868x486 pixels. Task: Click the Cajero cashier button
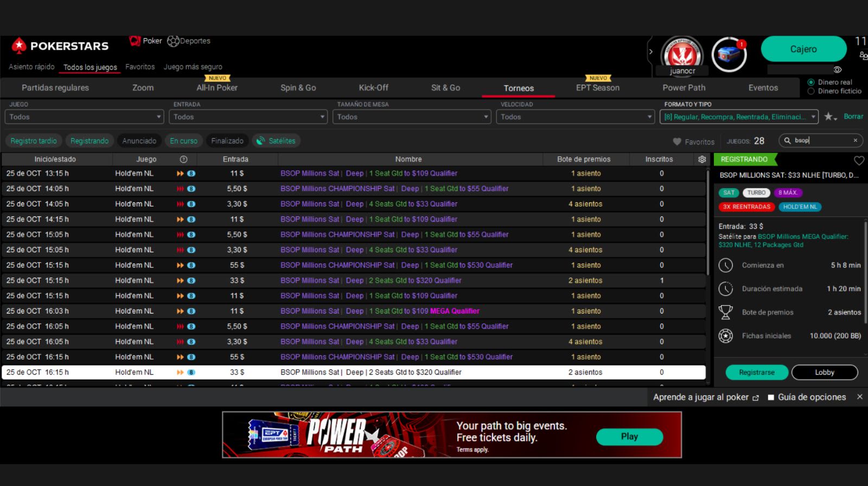coord(803,49)
